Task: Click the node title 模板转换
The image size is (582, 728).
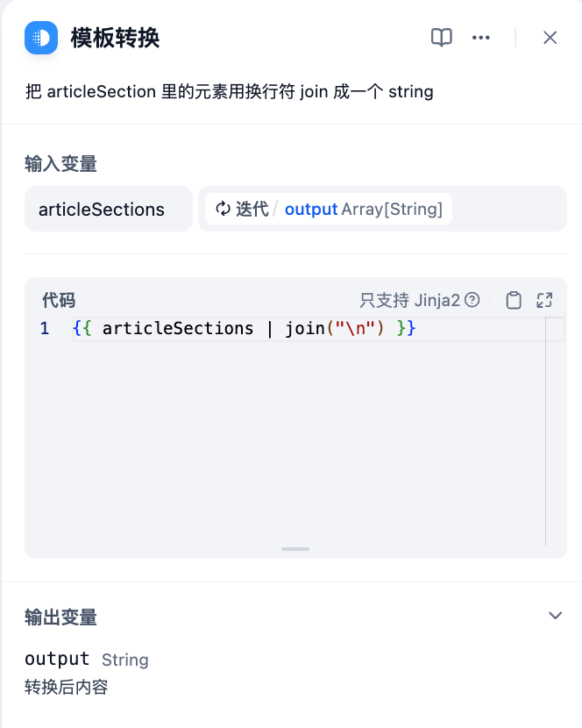Action: 115,38
